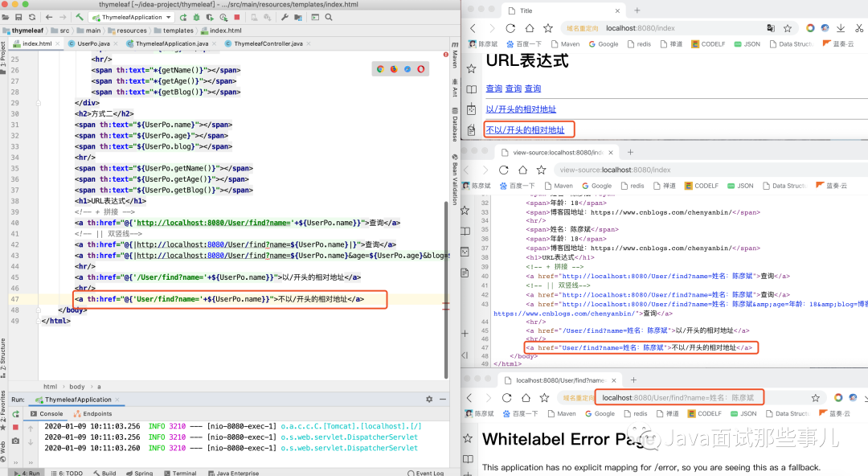
Task: Toggle the 6: TODO tool window button
Action: (x=67, y=473)
